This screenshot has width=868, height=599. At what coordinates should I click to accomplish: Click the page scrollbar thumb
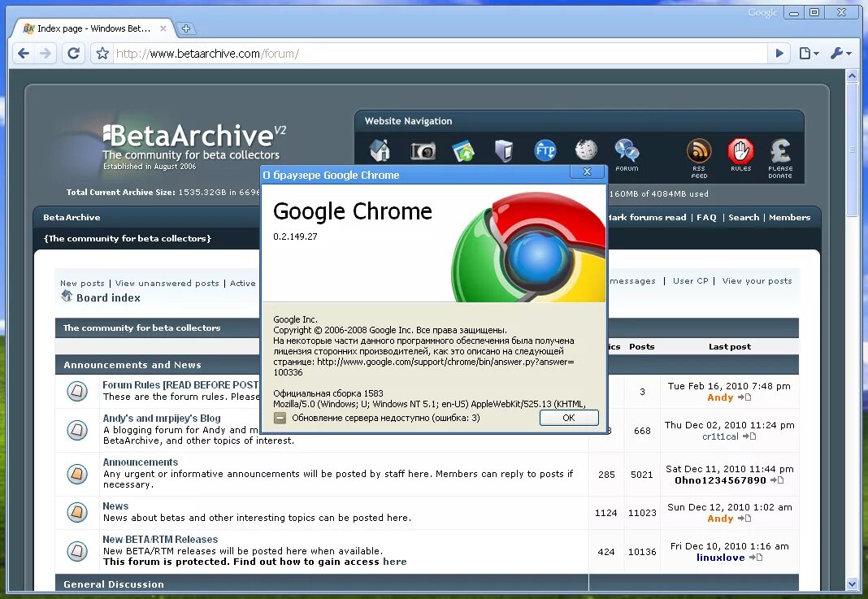[852, 150]
